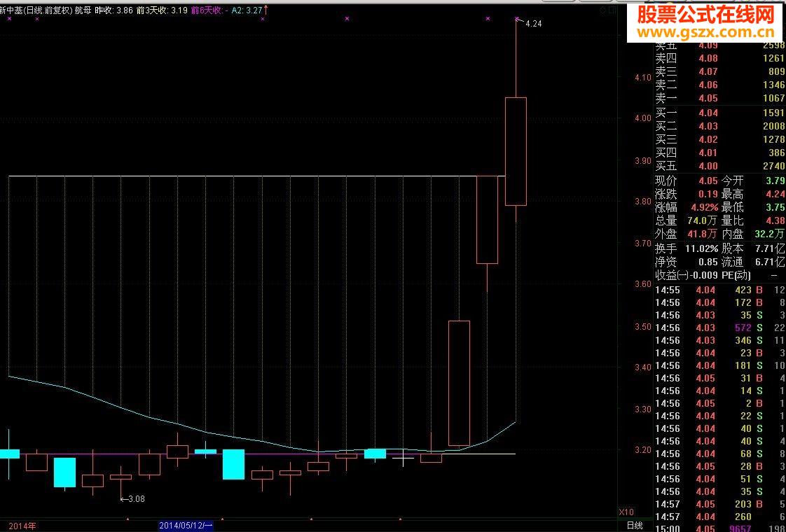Click the 股本 7.71亿 value
Image resolution: width=786 pixels, height=532 pixels.
(x=753, y=248)
